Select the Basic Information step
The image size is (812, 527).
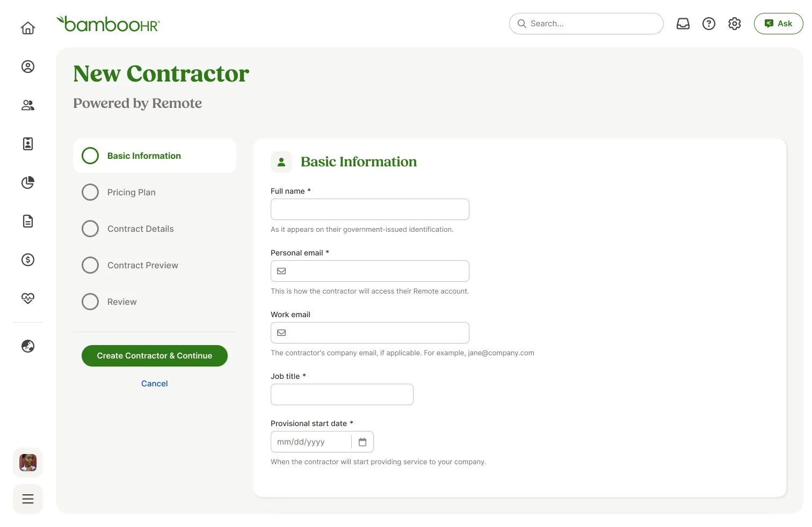click(x=155, y=156)
